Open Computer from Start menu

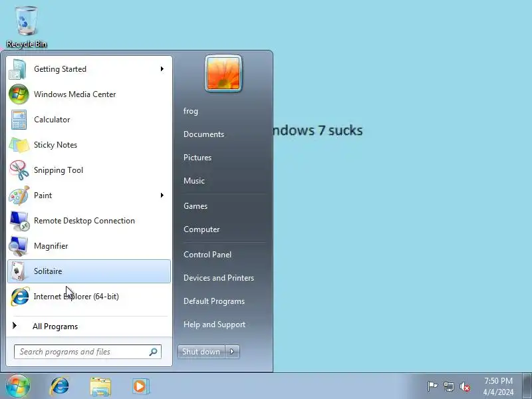click(x=201, y=229)
